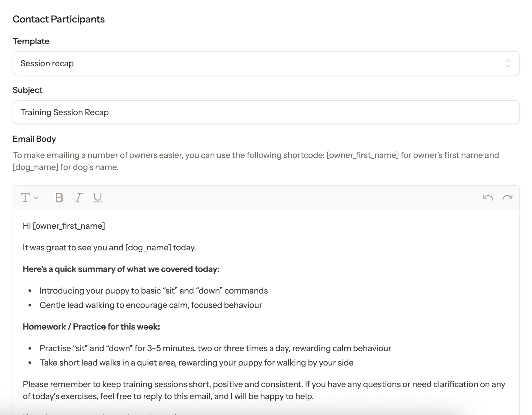Click the "Practise sit and down" bullet point
Viewport: 532px width, 415px height.
point(215,348)
